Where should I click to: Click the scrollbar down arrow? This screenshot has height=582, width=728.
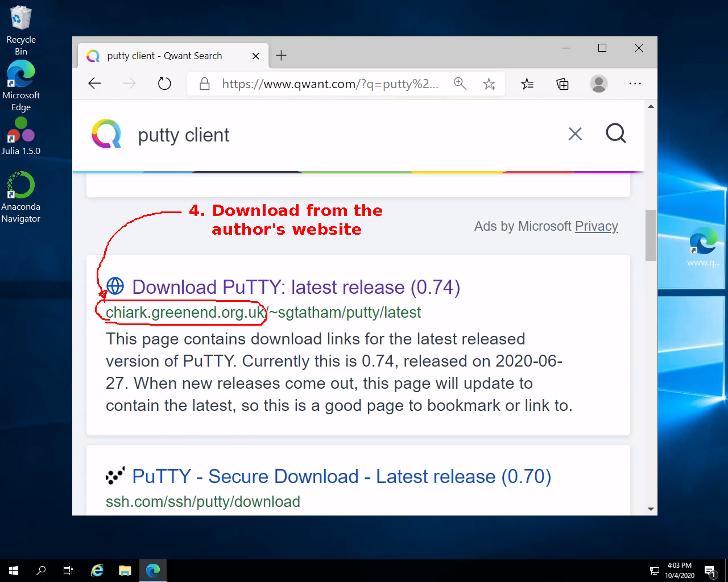coord(651,509)
